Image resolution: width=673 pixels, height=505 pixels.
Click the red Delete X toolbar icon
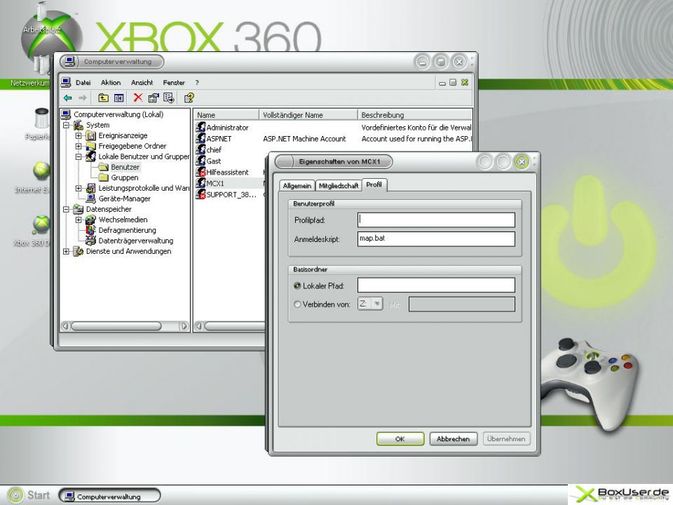pos(138,98)
